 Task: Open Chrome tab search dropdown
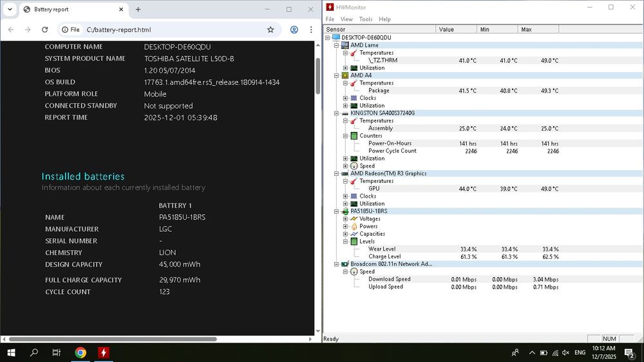(10, 9)
